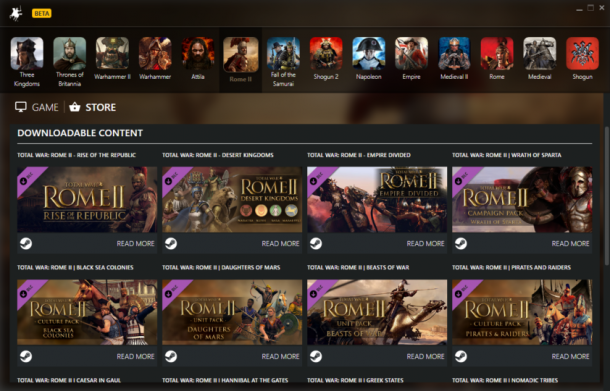
Task: Click the Steam icon under Pirates and Raiders
Action: [461, 356]
